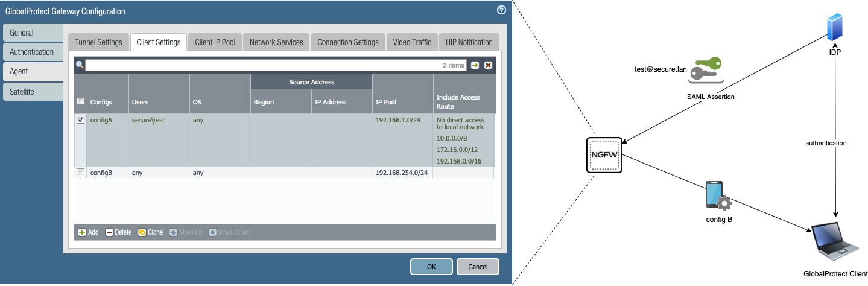Check the configB row checkbox
The image size is (868, 286).
pyautogui.click(x=81, y=173)
